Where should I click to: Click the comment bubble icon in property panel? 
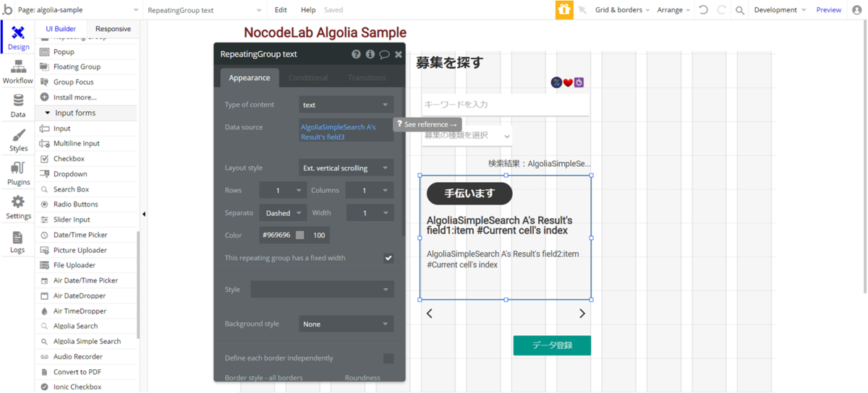(384, 54)
